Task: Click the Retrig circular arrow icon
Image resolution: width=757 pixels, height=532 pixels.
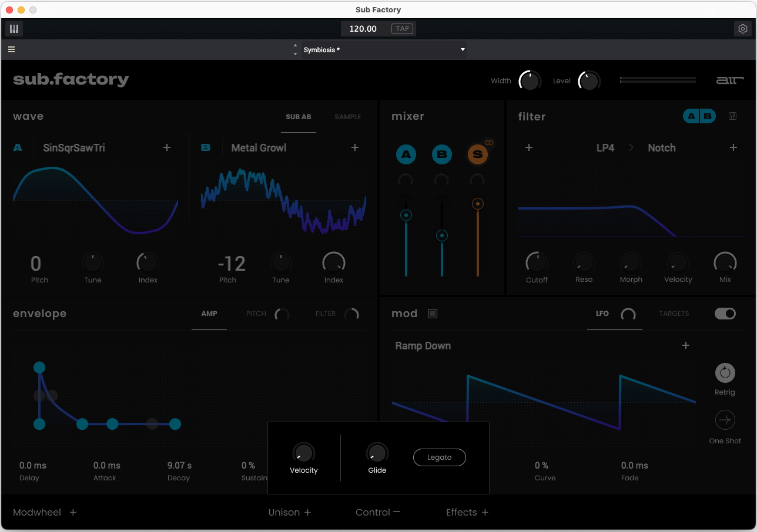Action: 725,373
